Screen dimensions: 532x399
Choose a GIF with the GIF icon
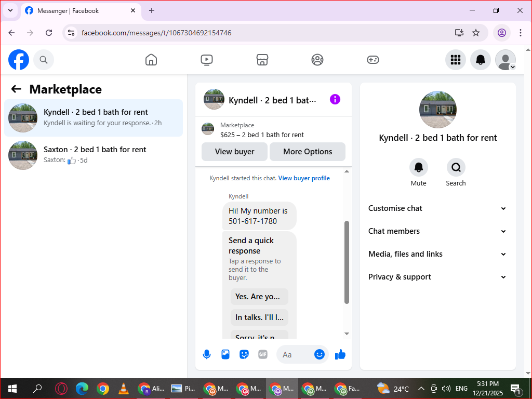pyautogui.click(x=262, y=354)
